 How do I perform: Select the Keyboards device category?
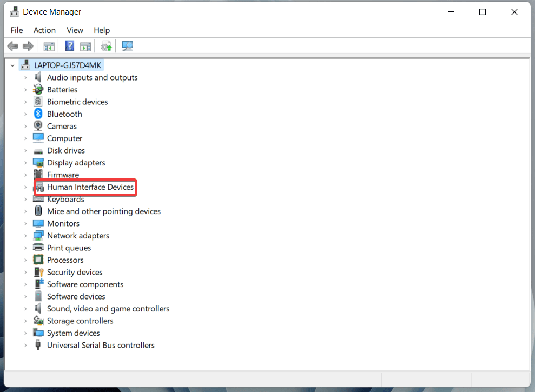click(65, 199)
